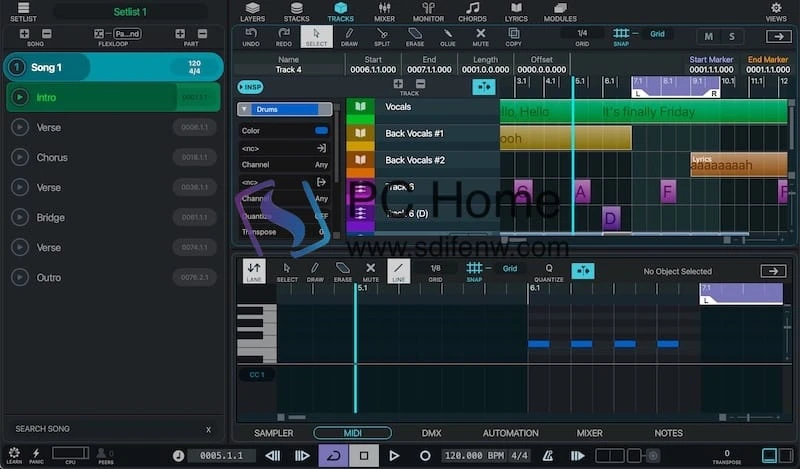
Task: Open the Learn settings icon
Action: tap(14, 455)
